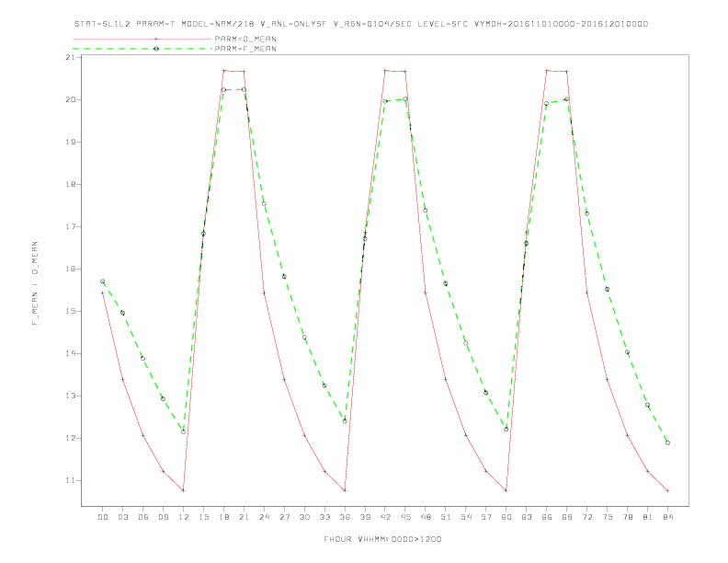Click x-axis forecast hour label 09
The height and width of the screenshot is (563, 728).
163,517
